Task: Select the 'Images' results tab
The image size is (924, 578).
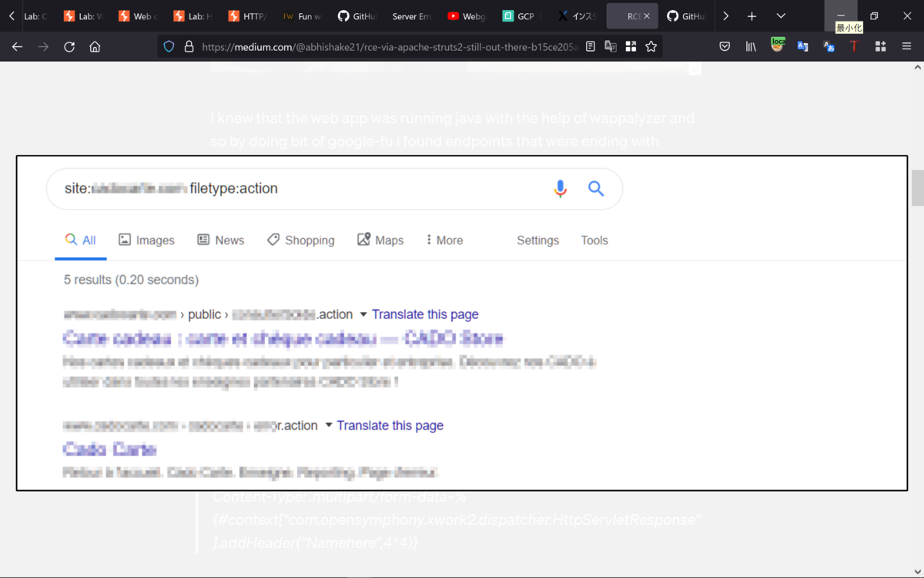Action: coord(146,240)
